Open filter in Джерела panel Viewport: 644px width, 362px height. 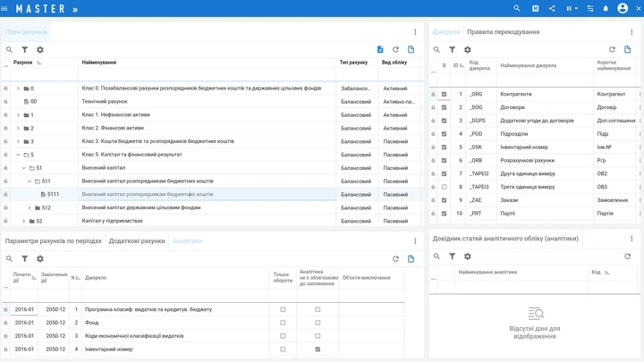452,50
